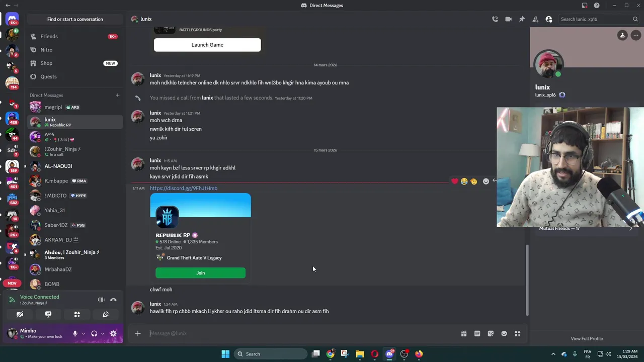The height and width of the screenshot is (362, 644).
Task: Expand the headphones output options arrow
Action: (103, 333)
